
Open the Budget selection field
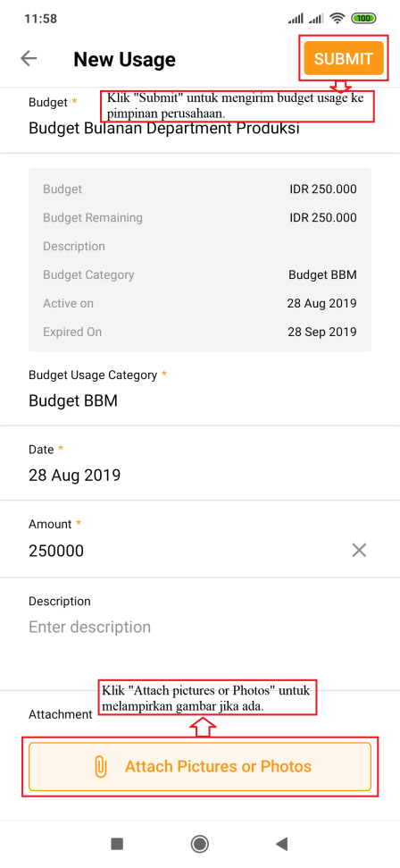(200, 120)
